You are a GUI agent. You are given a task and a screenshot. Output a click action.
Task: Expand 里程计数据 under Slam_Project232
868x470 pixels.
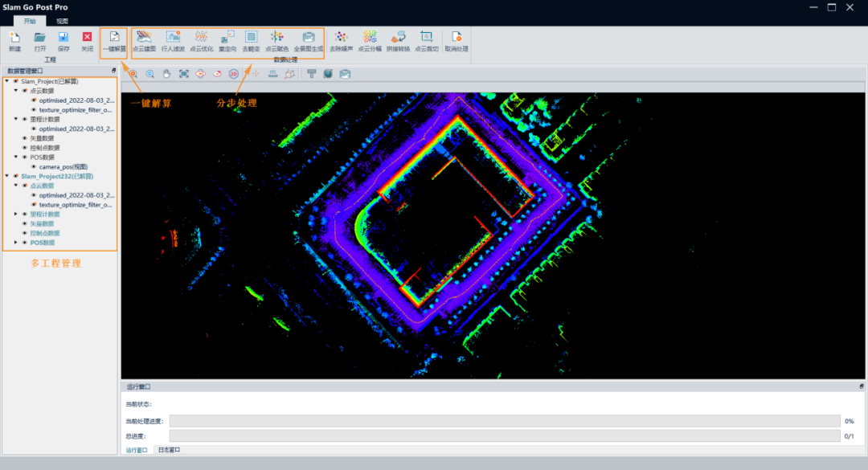(x=16, y=214)
